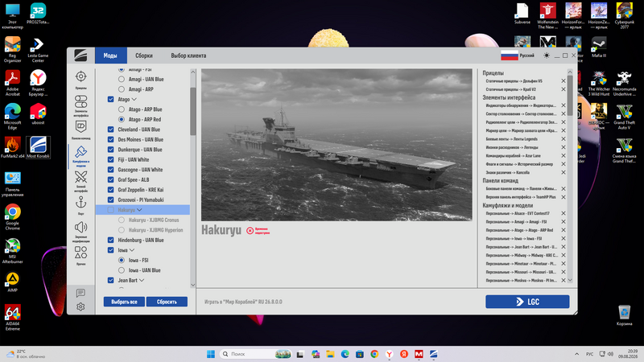This screenshot has width=644, height=362.
Task: Remove Знаки различия -> Kancolla entry
Action: coord(563,172)
